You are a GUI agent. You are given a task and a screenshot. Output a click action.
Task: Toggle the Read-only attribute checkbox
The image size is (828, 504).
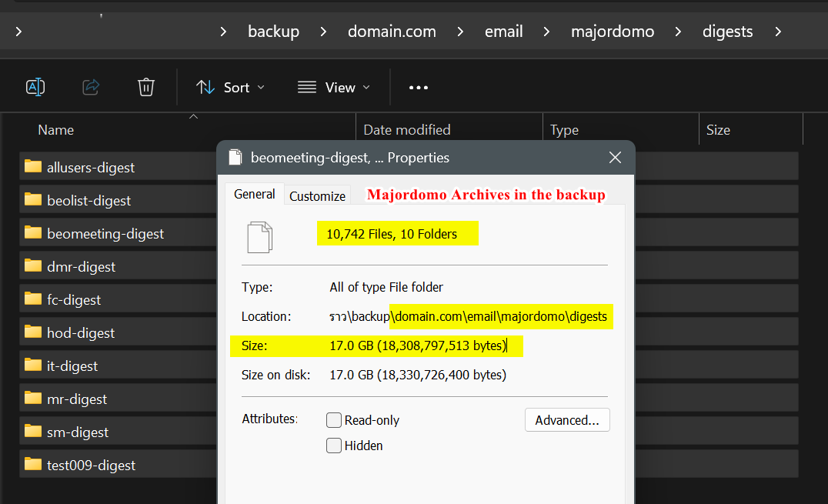tap(334, 420)
